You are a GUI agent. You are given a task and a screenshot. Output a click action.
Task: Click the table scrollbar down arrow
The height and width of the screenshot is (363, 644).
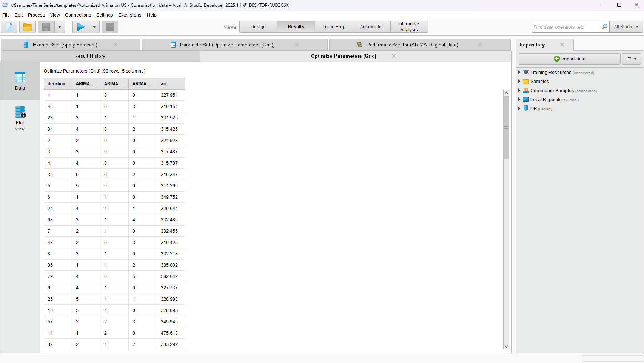tap(506, 346)
